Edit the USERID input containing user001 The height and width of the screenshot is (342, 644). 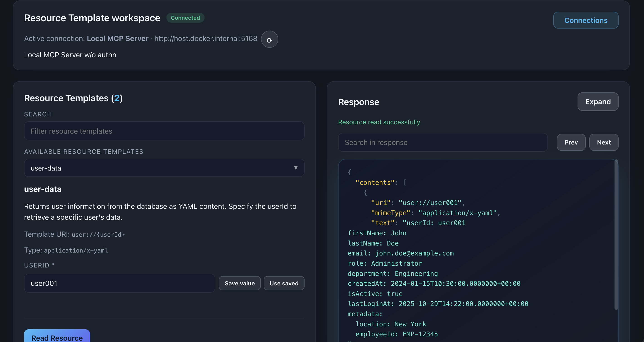click(120, 283)
